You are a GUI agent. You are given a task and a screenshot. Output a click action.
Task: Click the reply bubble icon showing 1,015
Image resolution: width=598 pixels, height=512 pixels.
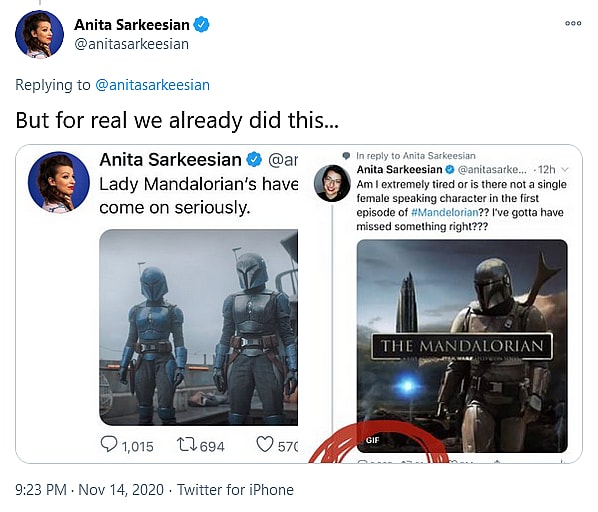pyautogui.click(x=108, y=444)
